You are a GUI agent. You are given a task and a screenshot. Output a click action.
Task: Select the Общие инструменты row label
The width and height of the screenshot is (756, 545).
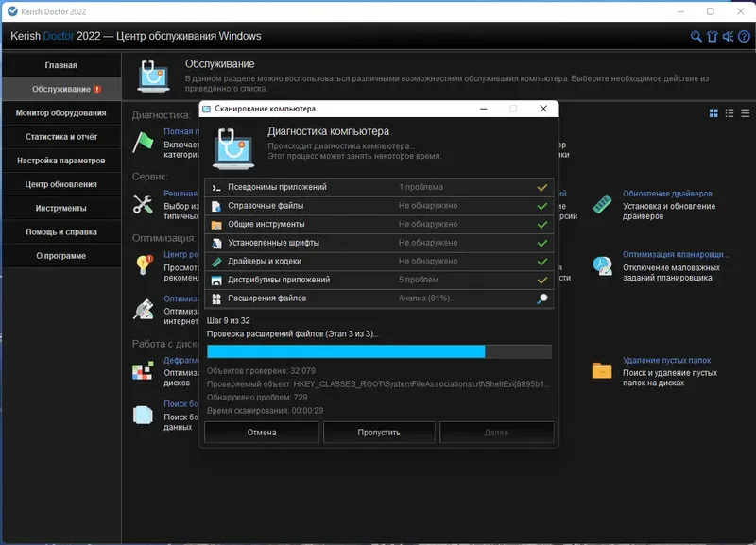coord(266,224)
